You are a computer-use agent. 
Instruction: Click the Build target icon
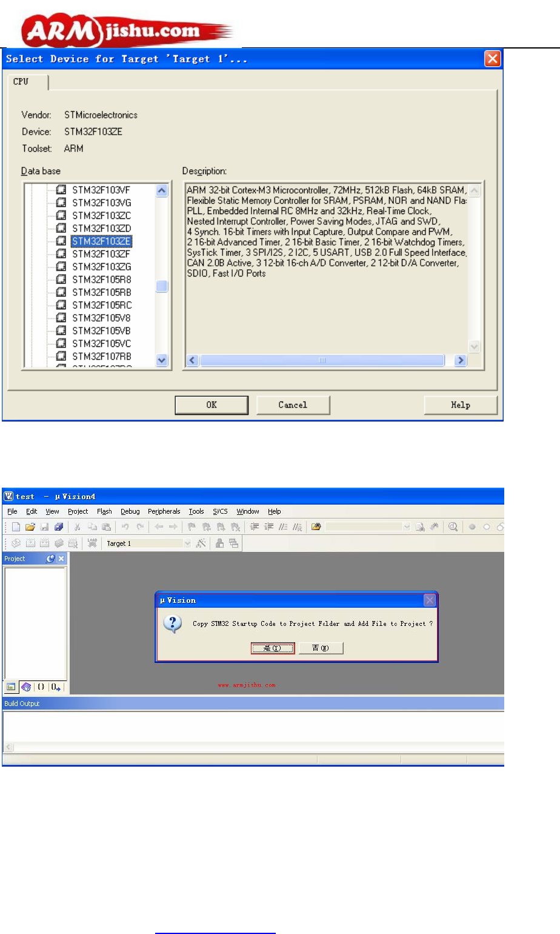pos(30,543)
